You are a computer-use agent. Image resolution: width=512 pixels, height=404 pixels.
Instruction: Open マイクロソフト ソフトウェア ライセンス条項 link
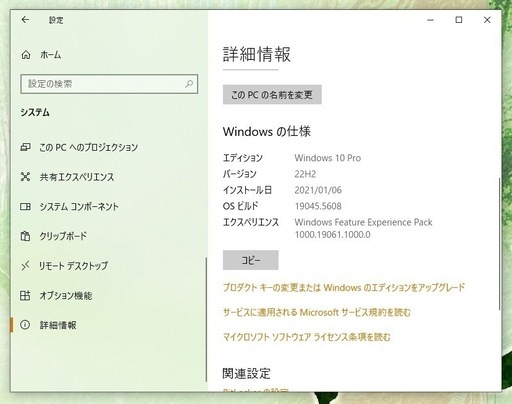coord(306,337)
